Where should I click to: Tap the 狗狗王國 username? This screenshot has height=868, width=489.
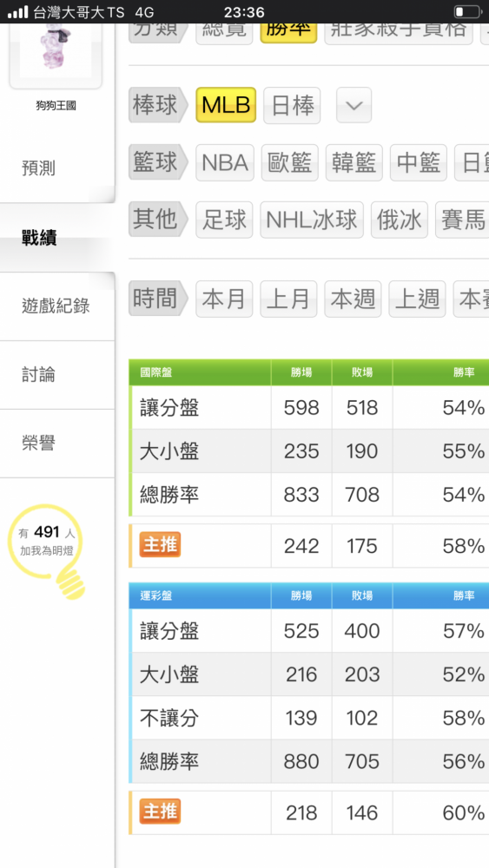[x=56, y=106]
